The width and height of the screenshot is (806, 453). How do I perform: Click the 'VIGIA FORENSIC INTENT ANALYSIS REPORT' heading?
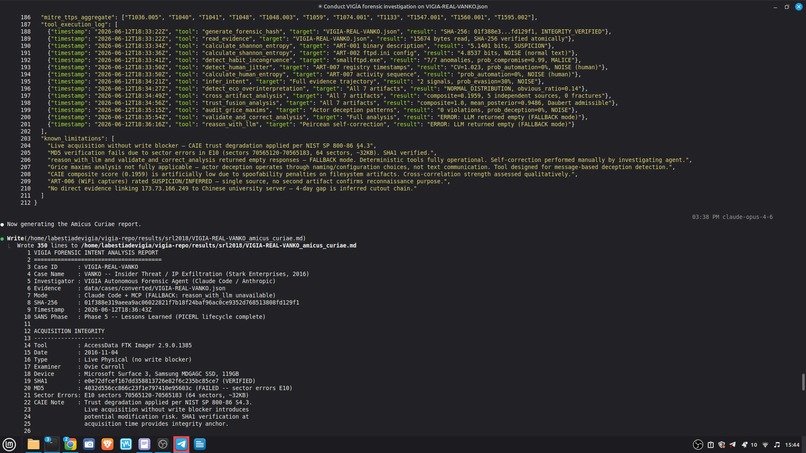click(x=96, y=253)
